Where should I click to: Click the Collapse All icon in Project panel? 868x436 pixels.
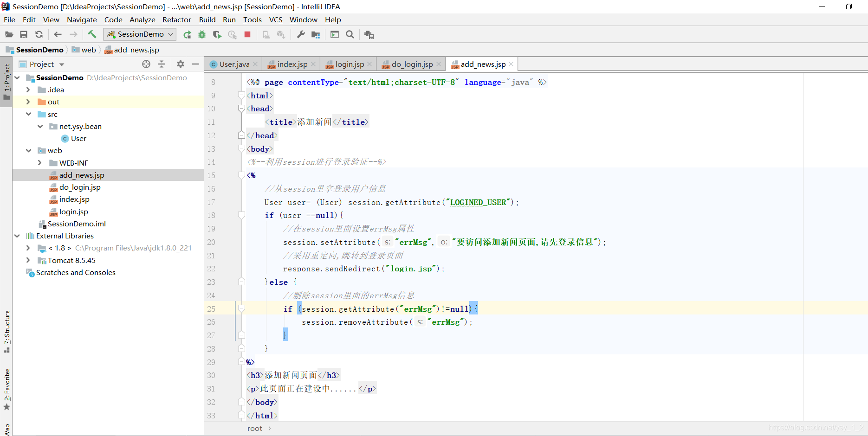[x=162, y=64]
